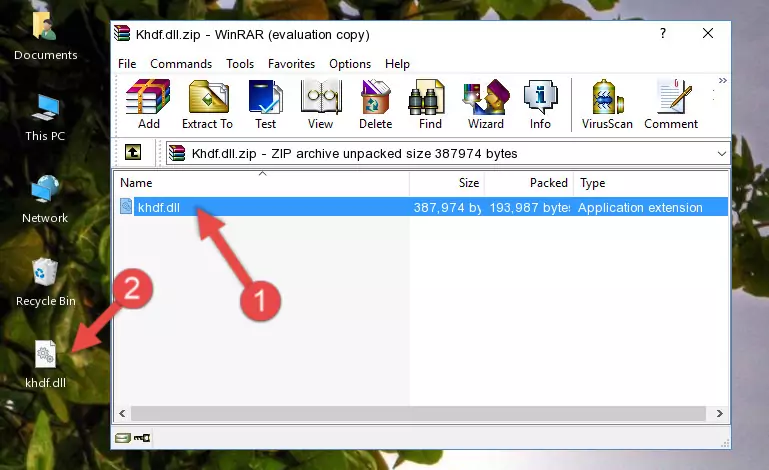Viewport: 769px width, 470px height.
Task: Click the question mark help button
Action: point(663,33)
